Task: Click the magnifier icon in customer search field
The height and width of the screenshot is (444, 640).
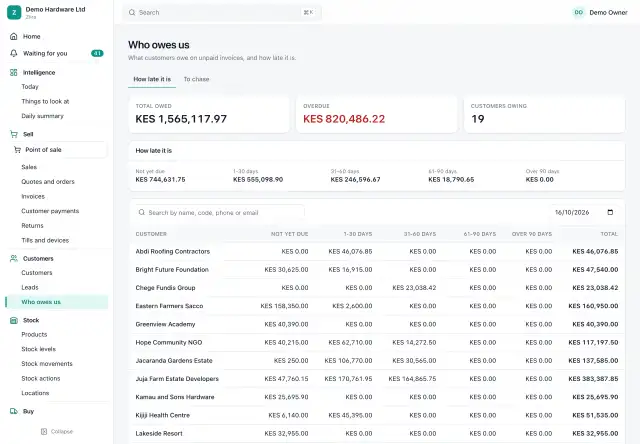Action: pyautogui.click(x=142, y=212)
